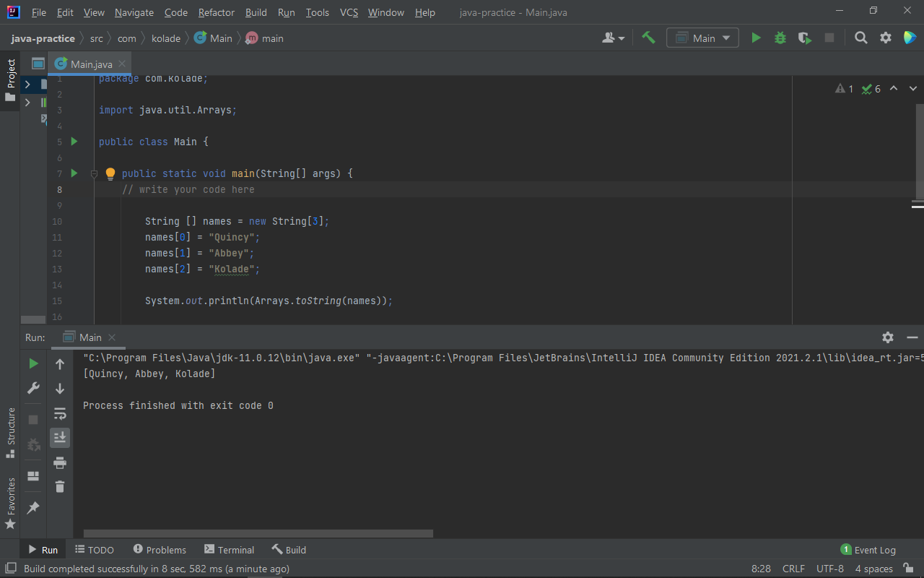Fold the main method code block
924x578 pixels.
(x=94, y=173)
